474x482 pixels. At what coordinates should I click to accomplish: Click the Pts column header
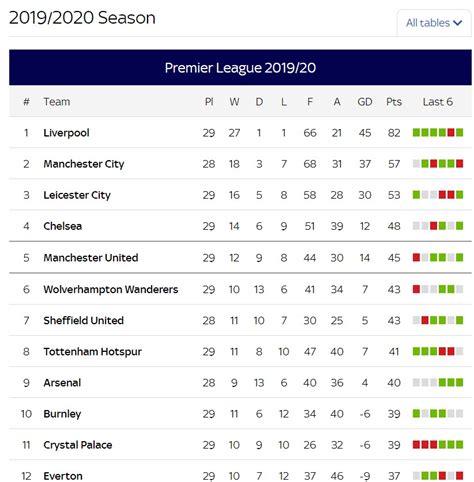[394, 102]
